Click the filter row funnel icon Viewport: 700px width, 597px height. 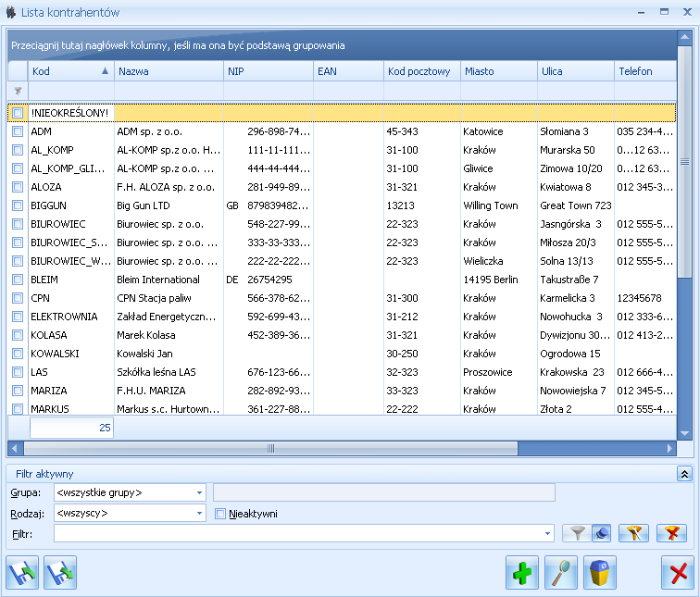point(18,91)
